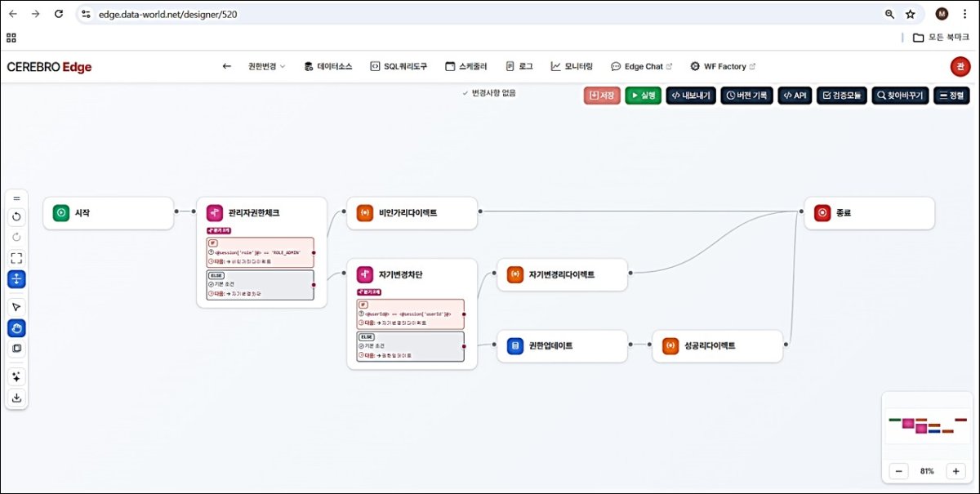The width and height of the screenshot is (980, 494).
Task: Click the undo arrow in left toolbar
Action: (16, 216)
